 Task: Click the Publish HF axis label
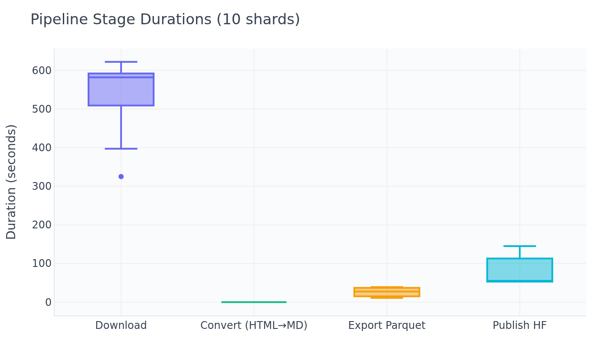[520, 325]
